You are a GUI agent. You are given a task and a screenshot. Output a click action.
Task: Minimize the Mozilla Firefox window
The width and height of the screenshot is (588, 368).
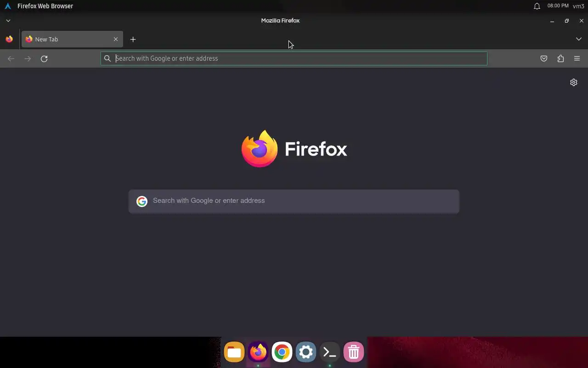(x=552, y=21)
